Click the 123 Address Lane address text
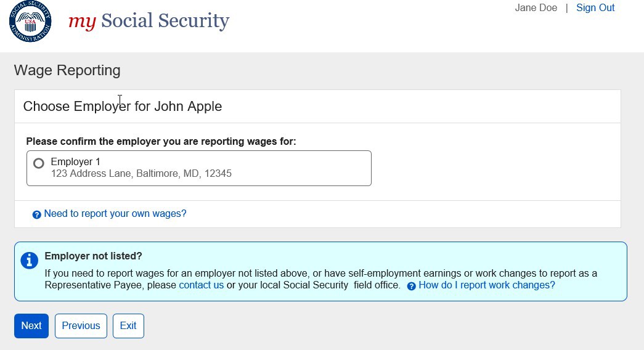Viewport: 644px width, 350px height. pyautogui.click(x=141, y=174)
